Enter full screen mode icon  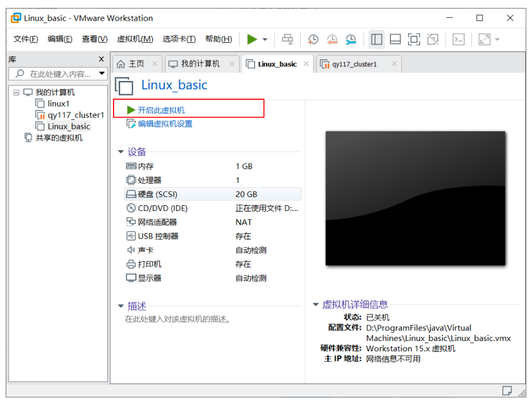414,39
